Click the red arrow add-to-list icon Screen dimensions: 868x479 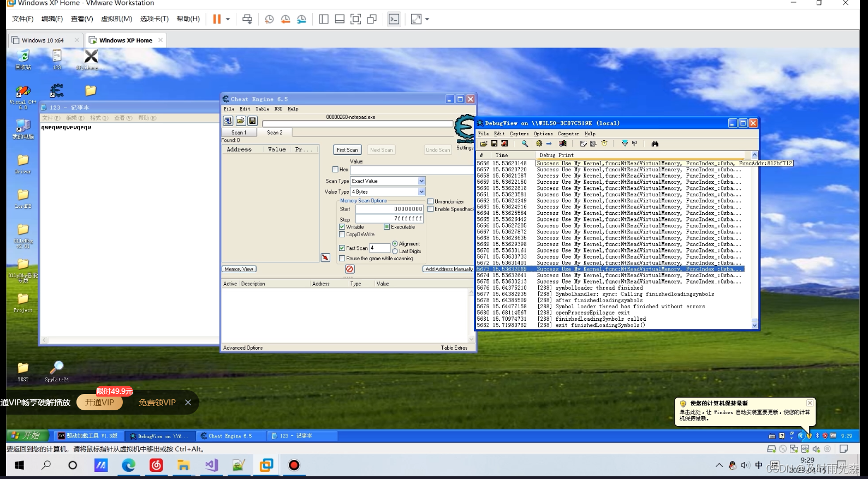click(325, 258)
